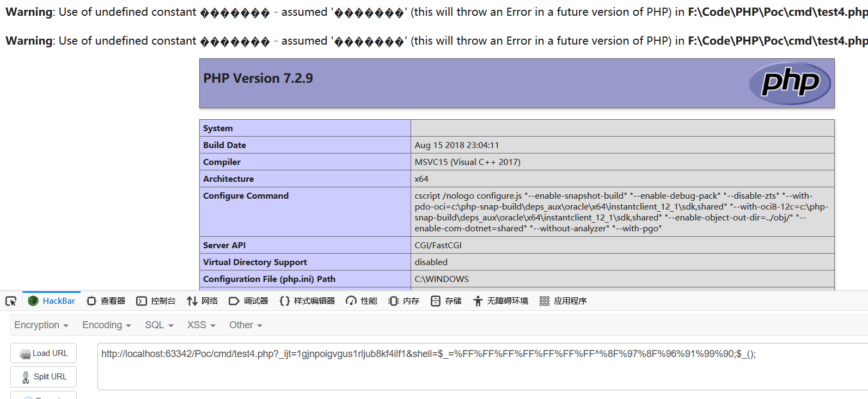Viewport: 868px width, 399px height.
Task: Open the Debugger (调试器) panel
Action: (x=248, y=301)
